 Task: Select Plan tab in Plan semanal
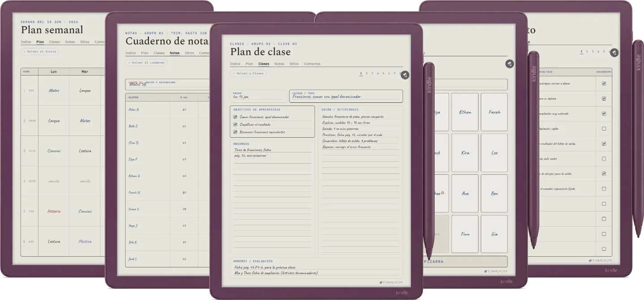pyautogui.click(x=40, y=42)
